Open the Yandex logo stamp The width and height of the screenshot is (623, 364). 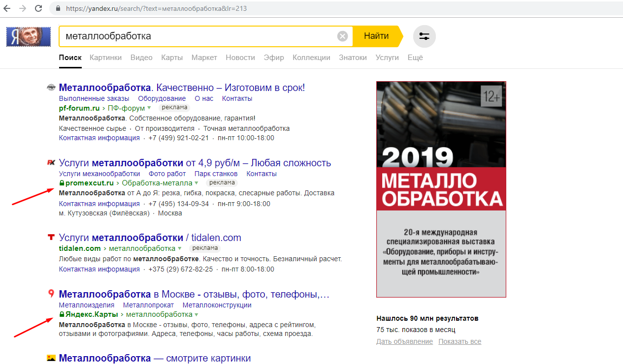29,36
